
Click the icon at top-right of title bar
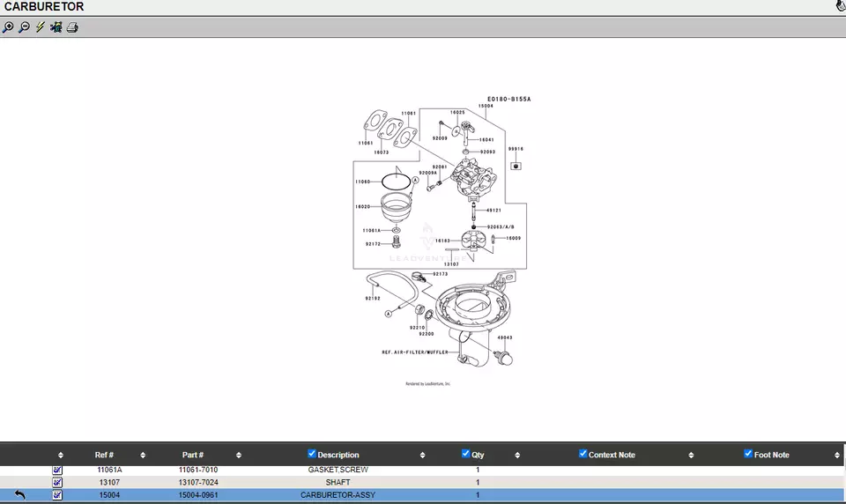[x=840, y=6]
